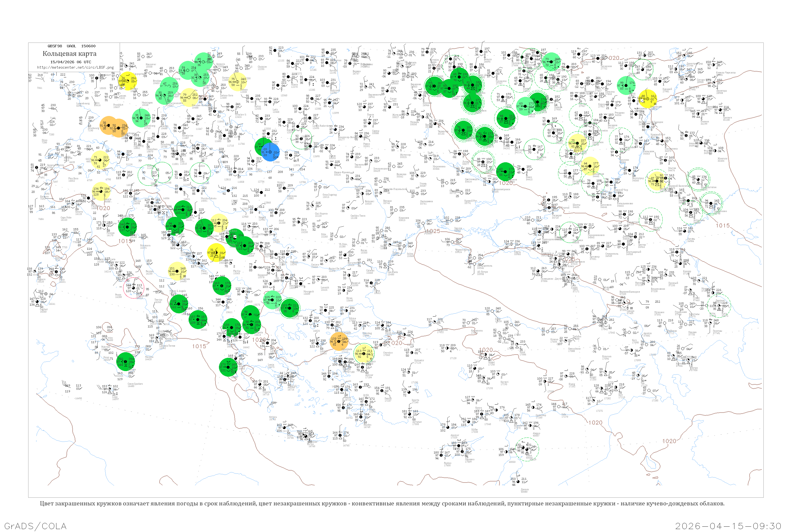798x532 pixels.
Task: Click the '15/04/2026 06 UTC' date text
Action: (x=70, y=62)
